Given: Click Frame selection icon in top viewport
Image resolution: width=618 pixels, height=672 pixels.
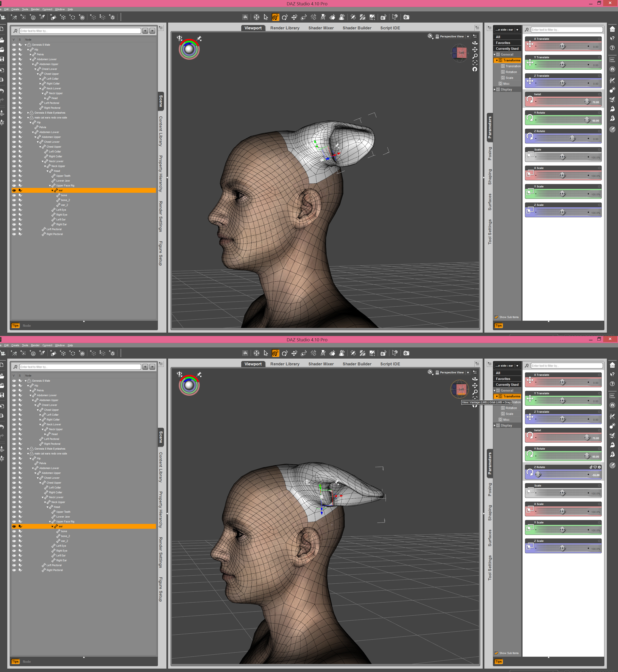Looking at the screenshot, I should coord(475,63).
